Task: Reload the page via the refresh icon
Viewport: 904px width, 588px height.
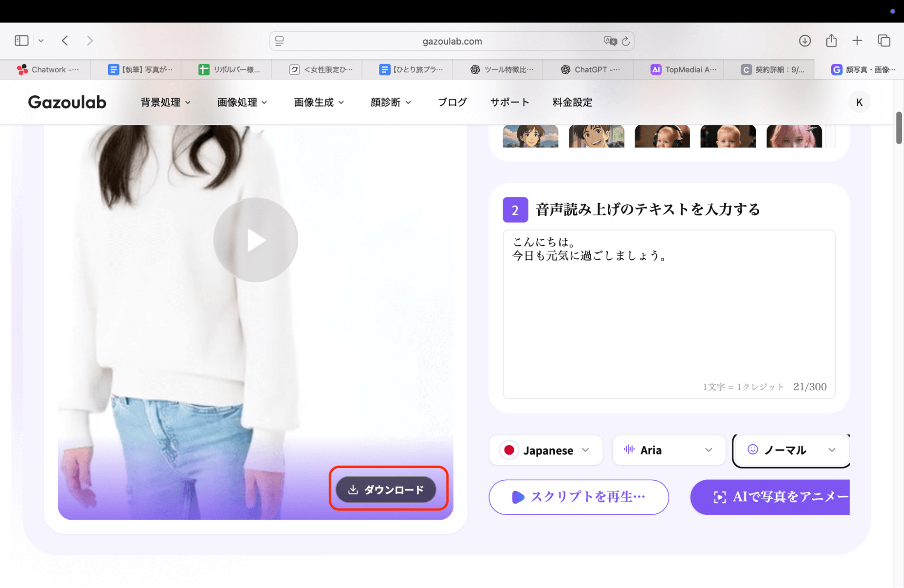Action: [x=625, y=41]
